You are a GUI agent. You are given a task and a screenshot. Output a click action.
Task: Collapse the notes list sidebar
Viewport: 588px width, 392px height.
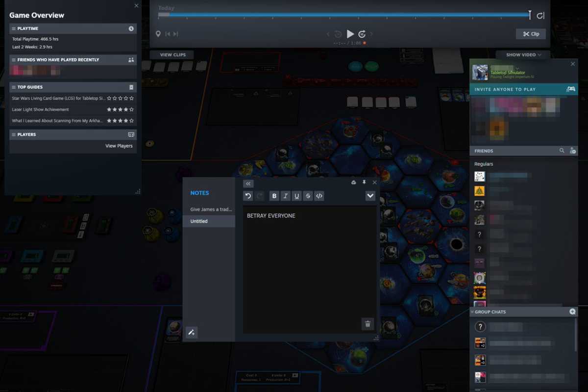248,183
